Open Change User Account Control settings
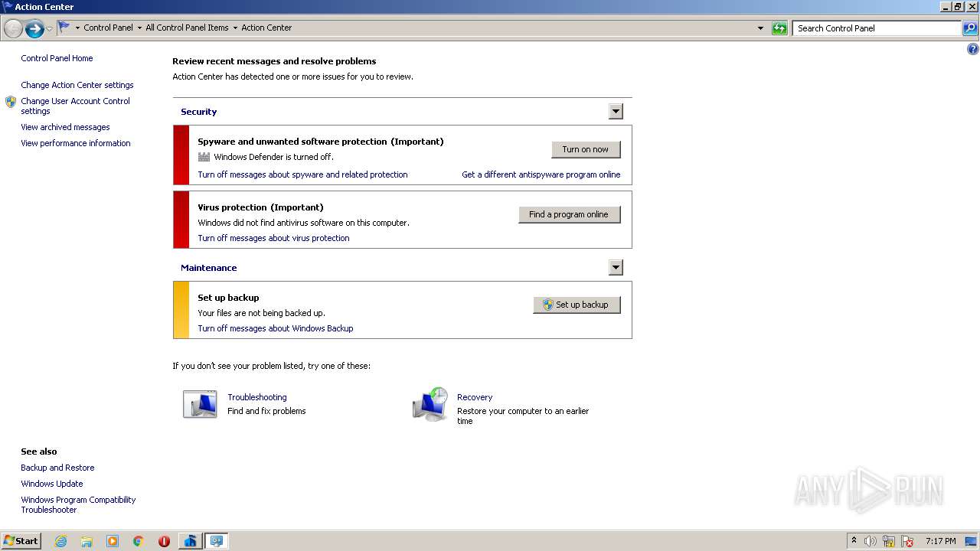The height and width of the screenshot is (551, 980). (x=75, y=106)
